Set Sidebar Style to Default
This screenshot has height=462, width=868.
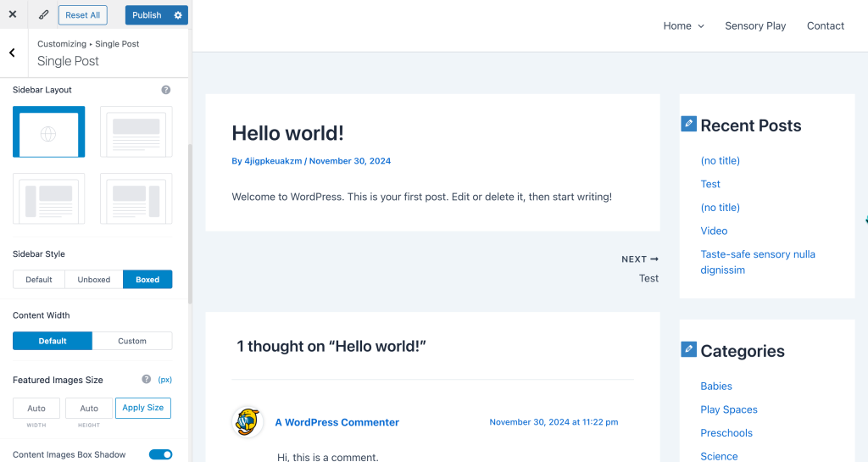[39, 280]
